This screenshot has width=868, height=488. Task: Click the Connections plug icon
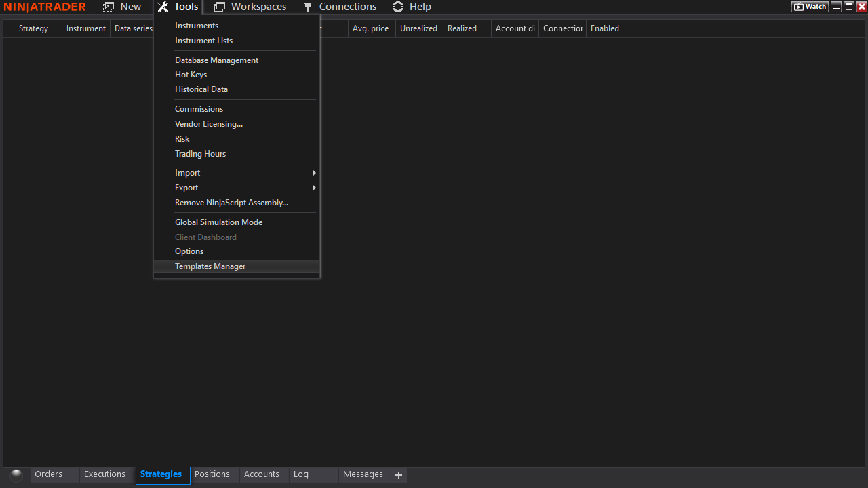click(308, 7)
